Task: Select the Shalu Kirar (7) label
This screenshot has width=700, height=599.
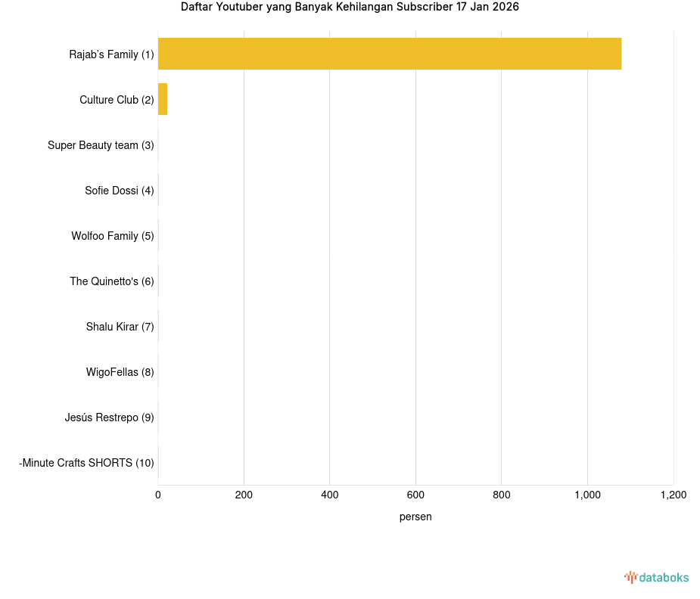Action: (x=120, y=327)
